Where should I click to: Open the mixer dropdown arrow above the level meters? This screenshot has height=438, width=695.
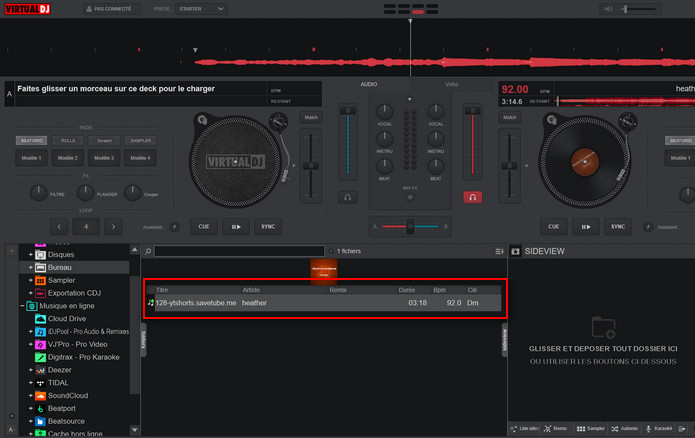(410, 99)
